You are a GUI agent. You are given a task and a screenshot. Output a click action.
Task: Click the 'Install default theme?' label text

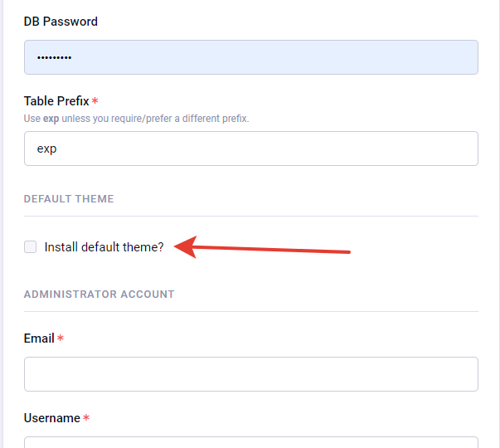coord(104,246)
